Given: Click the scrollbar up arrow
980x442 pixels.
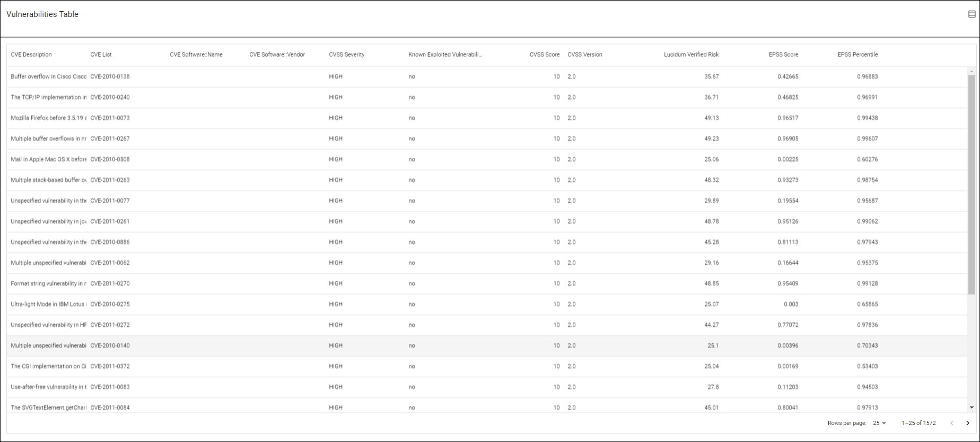Looking at the screenshot, I should (x=972, y=71).
